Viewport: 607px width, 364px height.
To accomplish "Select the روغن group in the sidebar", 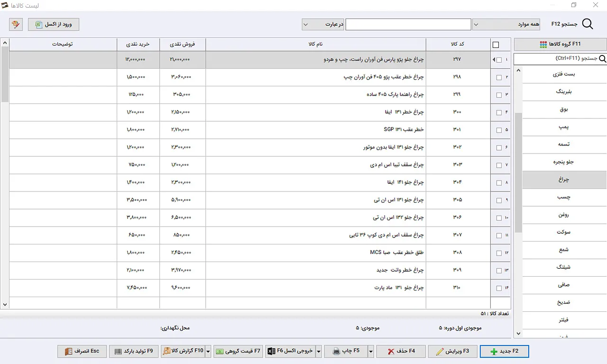I will tap(564, 215).
